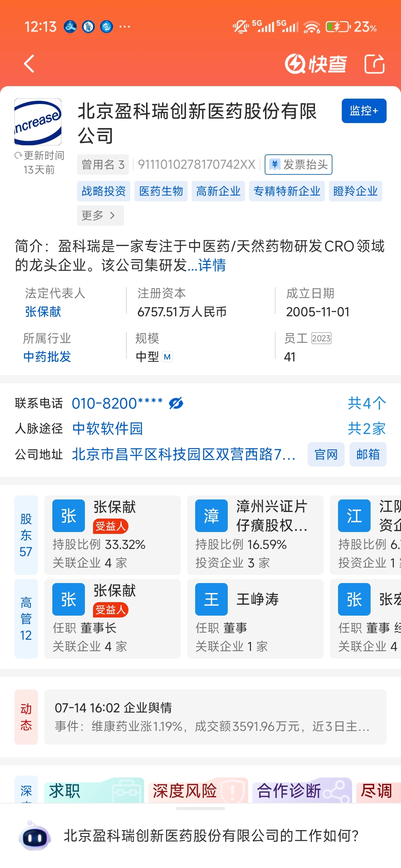The height and width of the screenshot is (868, 401).
Task: Expand 更多 tags chevron
Action: [x=101, y=215]
